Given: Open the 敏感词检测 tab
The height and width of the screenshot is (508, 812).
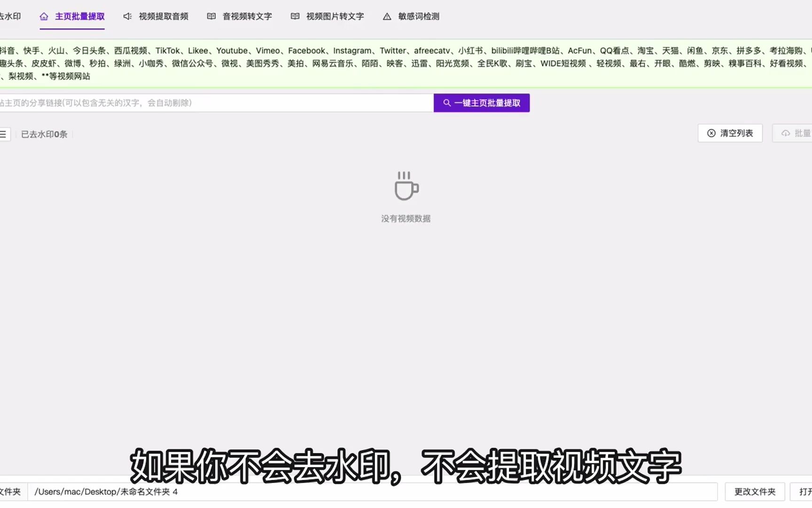Looking at the screenshot, I should 411,16.
